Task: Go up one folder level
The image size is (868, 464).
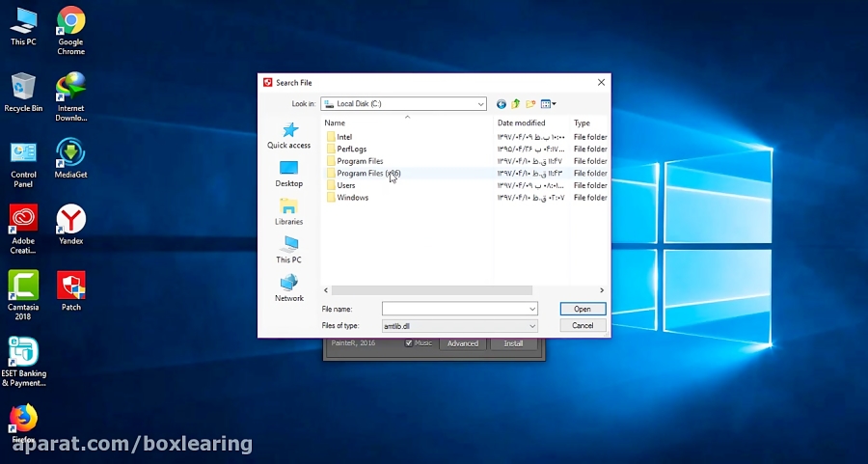Action: 515,104
